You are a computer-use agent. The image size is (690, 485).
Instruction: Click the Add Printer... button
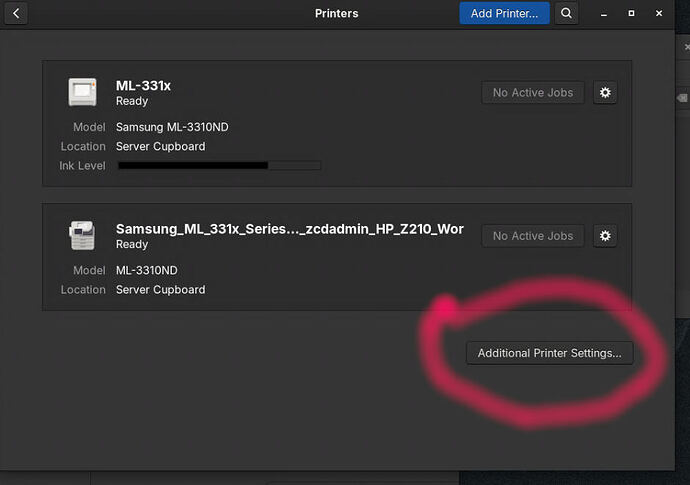pos(504,13)
